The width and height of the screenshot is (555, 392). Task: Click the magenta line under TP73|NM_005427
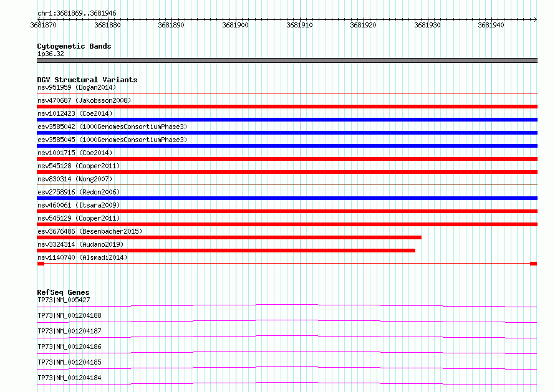click(x=287, y=305)
